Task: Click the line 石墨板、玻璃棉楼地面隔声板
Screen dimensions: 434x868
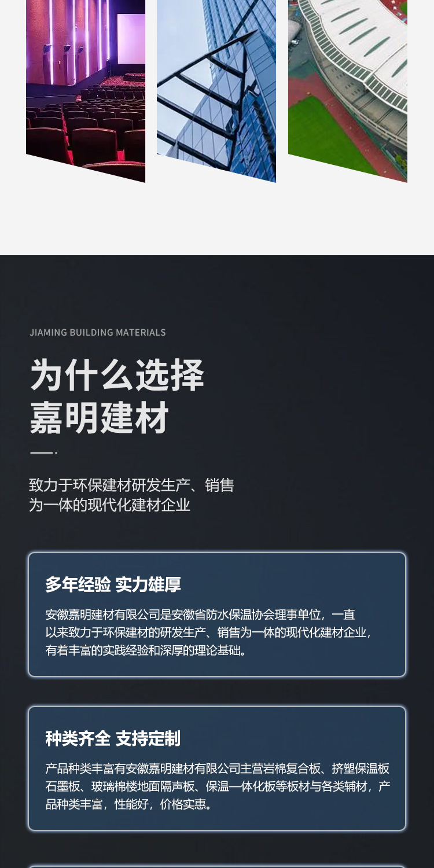Action: pyautogui.click(x=218, y=786)
